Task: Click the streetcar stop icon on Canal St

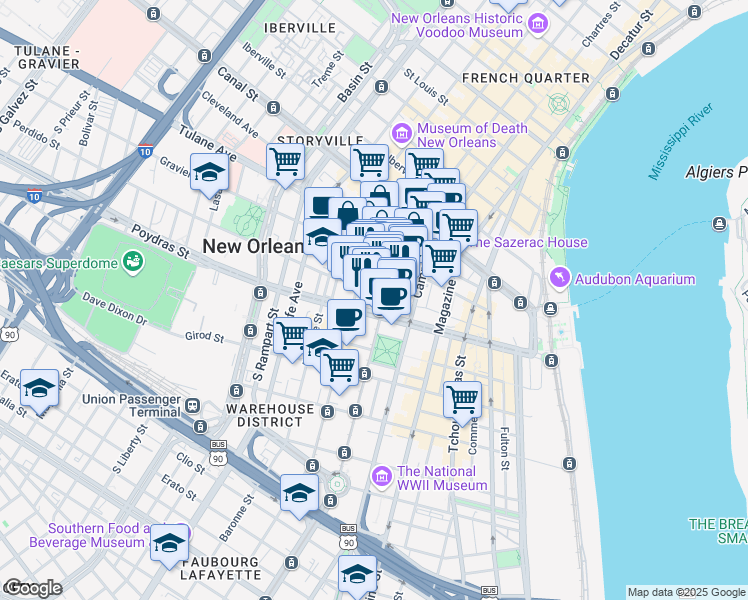Action: coord(273,108)
